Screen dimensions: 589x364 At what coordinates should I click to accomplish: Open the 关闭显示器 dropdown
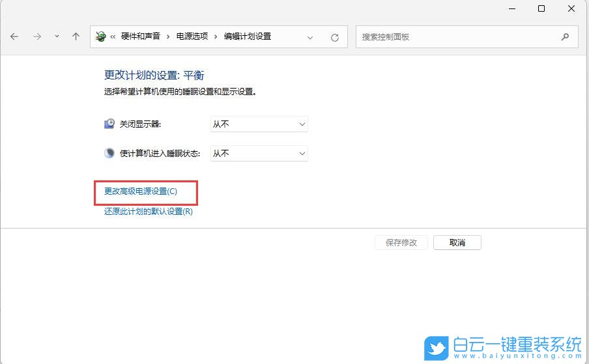259,124
